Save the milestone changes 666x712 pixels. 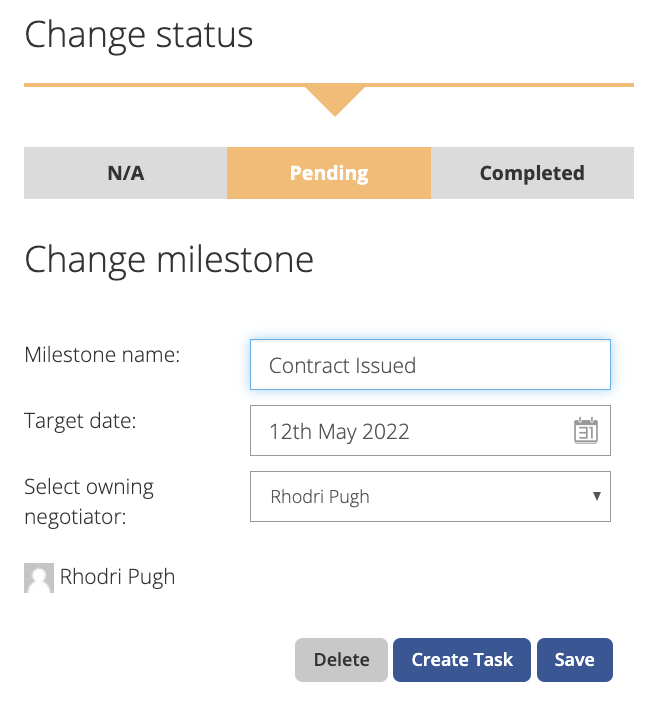[575, 660]
